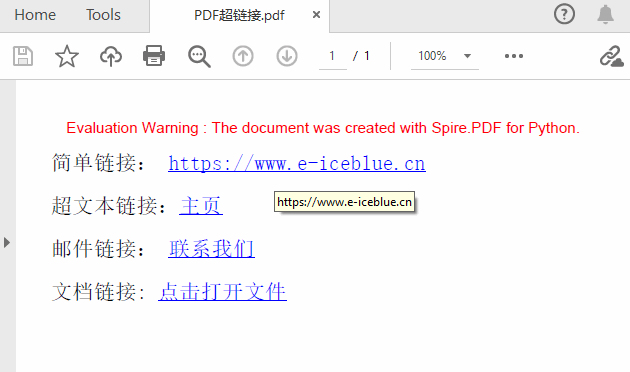The width and height of the screenshot is (630, 372).
Task: Click the Save file icon
Action: [23, 56]
